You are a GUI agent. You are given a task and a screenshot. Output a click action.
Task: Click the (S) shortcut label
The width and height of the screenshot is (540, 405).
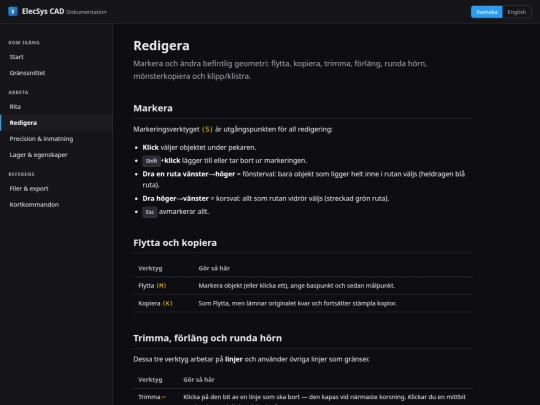coord(207,129)
